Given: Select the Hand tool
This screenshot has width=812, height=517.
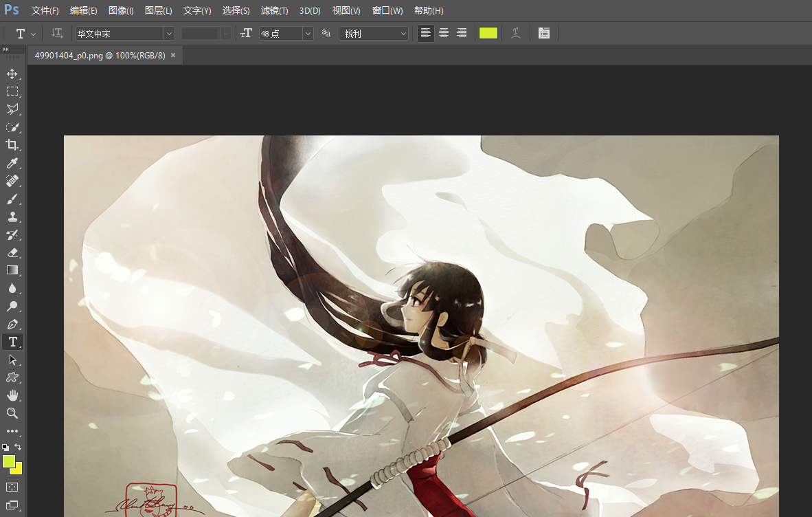Looking at the screenshot, I should [x=12, y=396].
